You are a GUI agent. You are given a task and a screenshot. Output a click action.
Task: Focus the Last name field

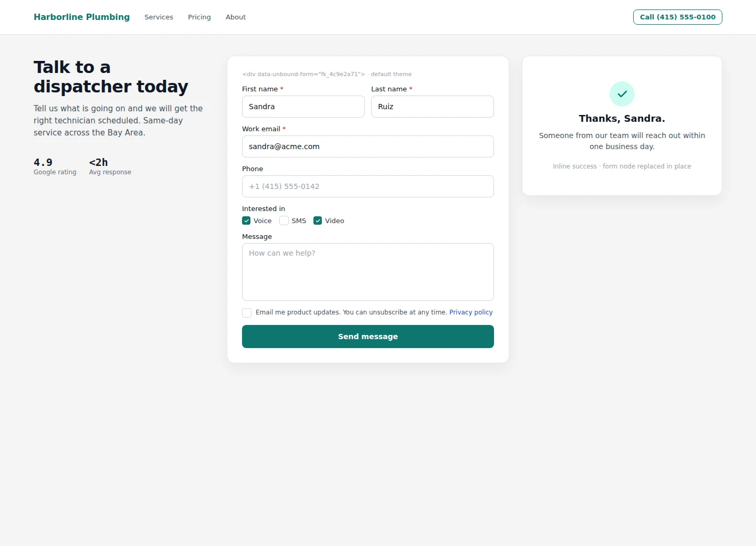(x=433, y=107)
